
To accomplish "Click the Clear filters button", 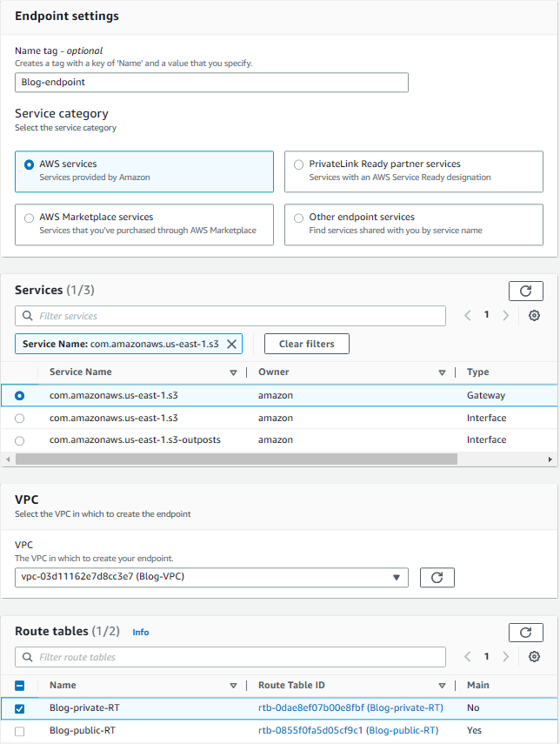I will [x=306, y=344].
